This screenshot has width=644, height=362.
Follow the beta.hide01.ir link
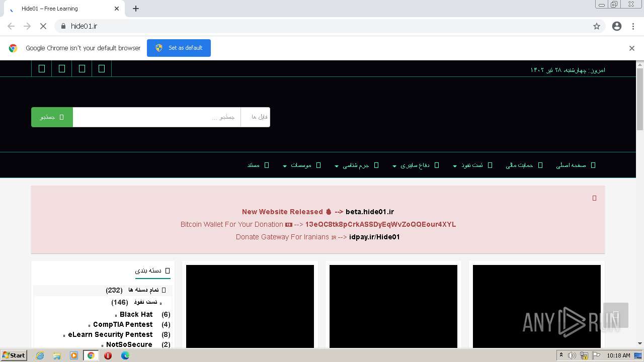370,212
